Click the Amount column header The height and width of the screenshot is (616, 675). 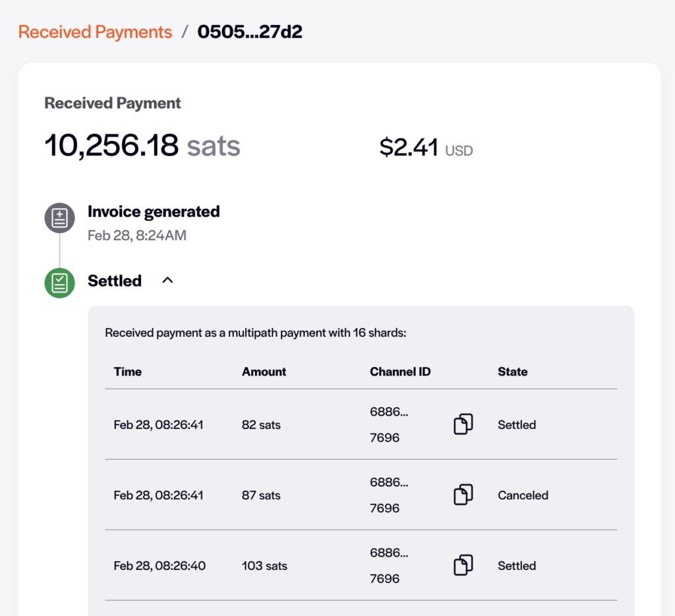[264, 372]
